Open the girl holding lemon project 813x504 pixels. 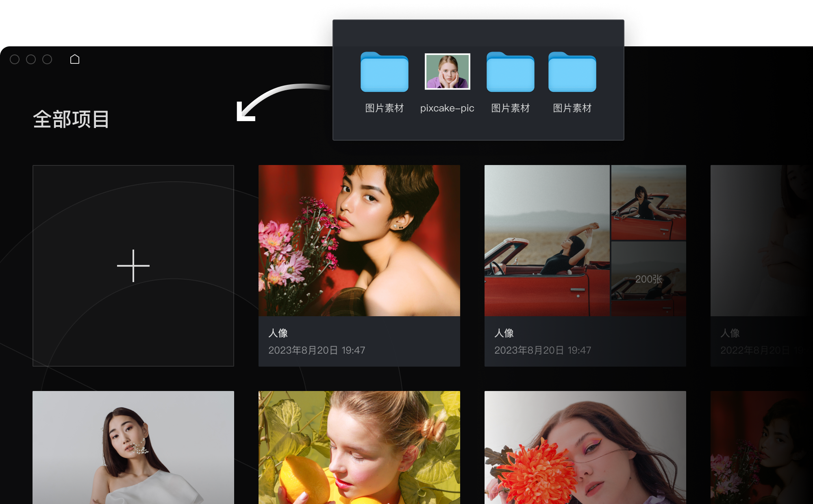coord(359,448)
